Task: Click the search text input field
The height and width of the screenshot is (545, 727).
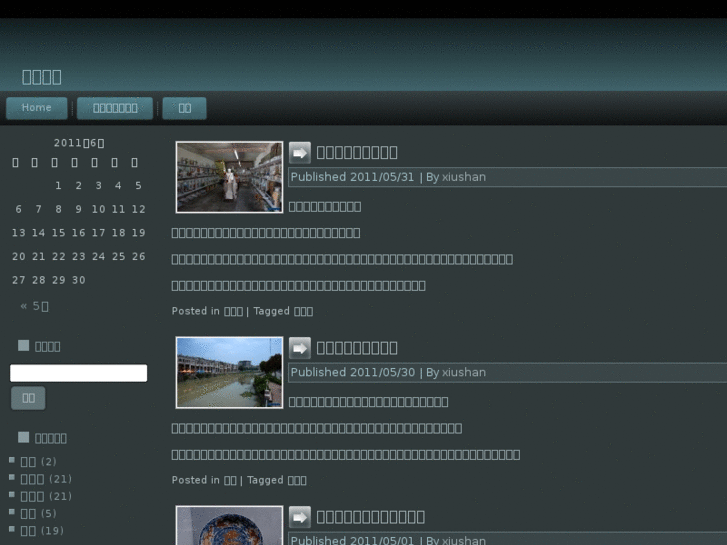Action: tap(79, 373)
